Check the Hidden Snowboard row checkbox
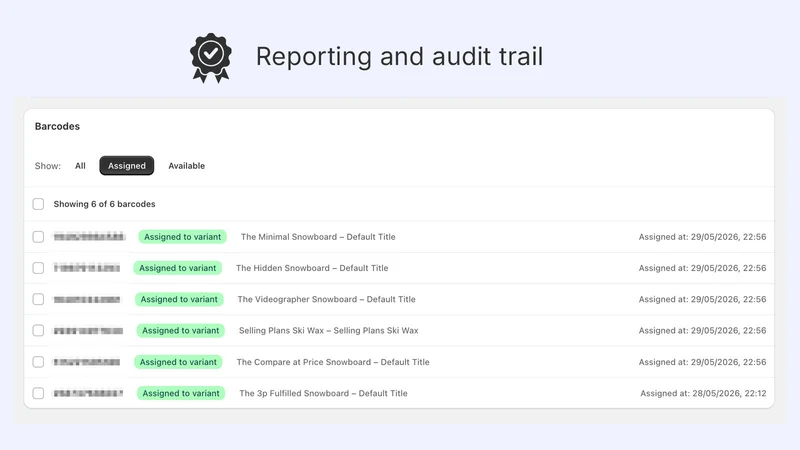The width and height of the screenshot is (800, 450). pyautogui.click(x=38, y=268)
